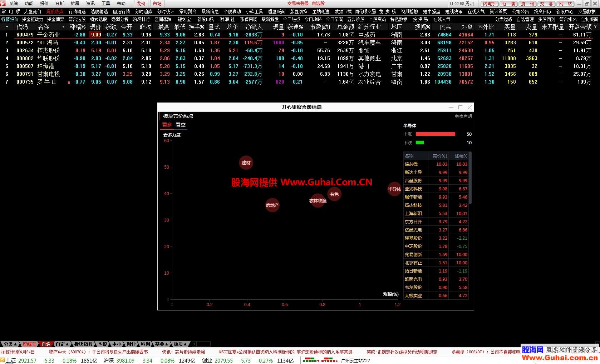Viewport: 600px width, 364px height.
Task: Click the R marker beside 罗牛山
Action: pyautogui.click(x=69, y=83)
